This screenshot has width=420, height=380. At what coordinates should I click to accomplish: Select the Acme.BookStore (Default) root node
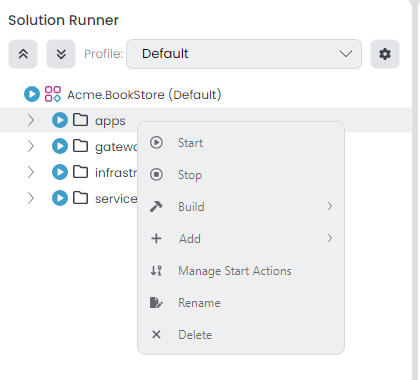tap(144, 95)
